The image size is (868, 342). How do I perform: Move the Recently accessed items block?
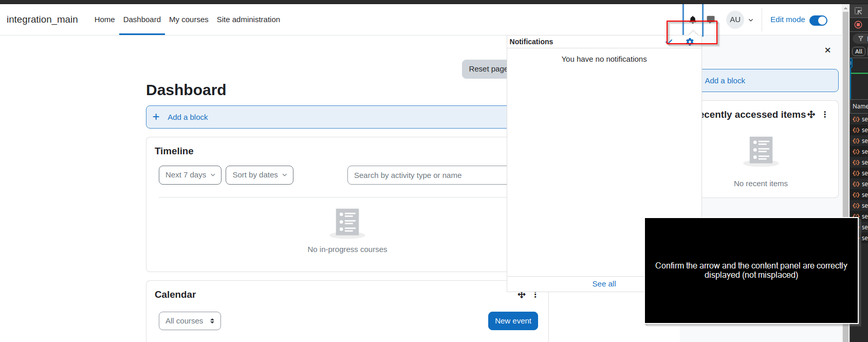pyautogui.click(x=811, y=114)
